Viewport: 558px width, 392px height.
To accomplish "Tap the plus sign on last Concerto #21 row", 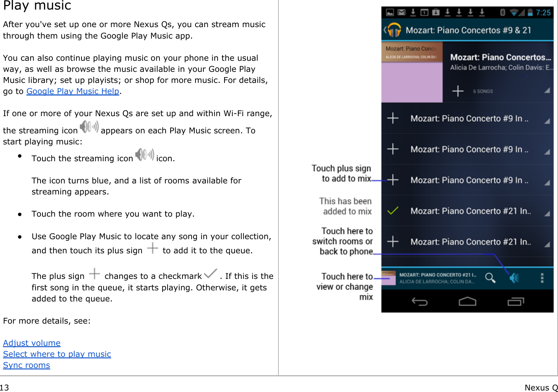I will click(x=393, y=241).
